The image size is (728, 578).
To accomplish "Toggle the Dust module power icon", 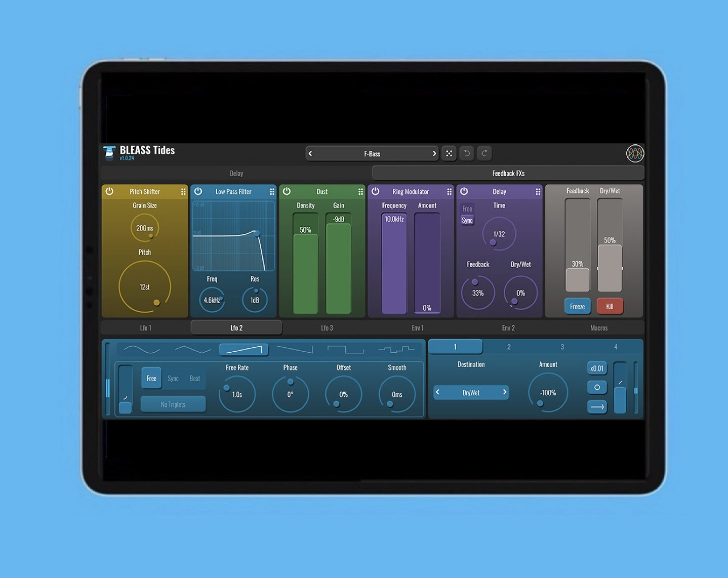I will pyautogui.click(x=287, y=191).
